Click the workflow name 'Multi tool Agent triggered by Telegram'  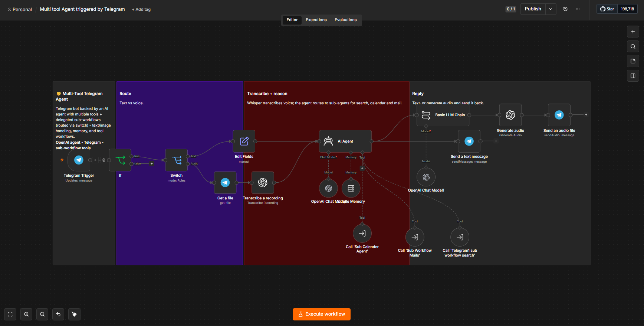pos(82,9)
